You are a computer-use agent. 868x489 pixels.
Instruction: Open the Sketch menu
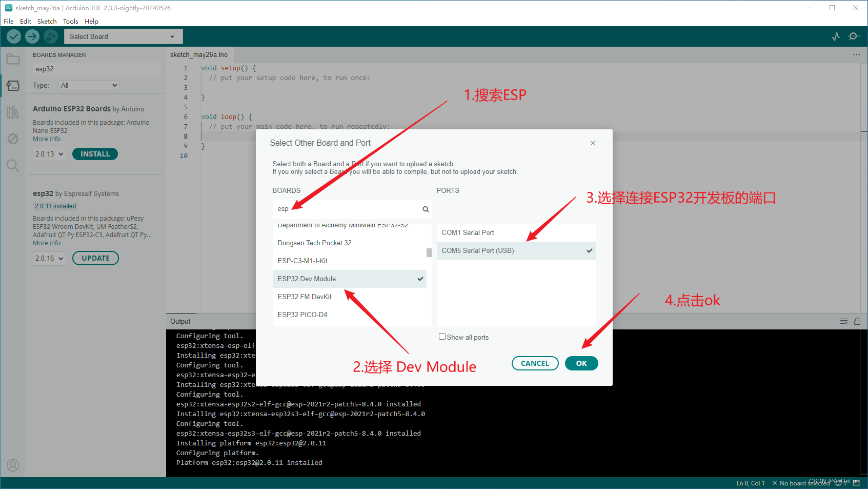(47, 21)
